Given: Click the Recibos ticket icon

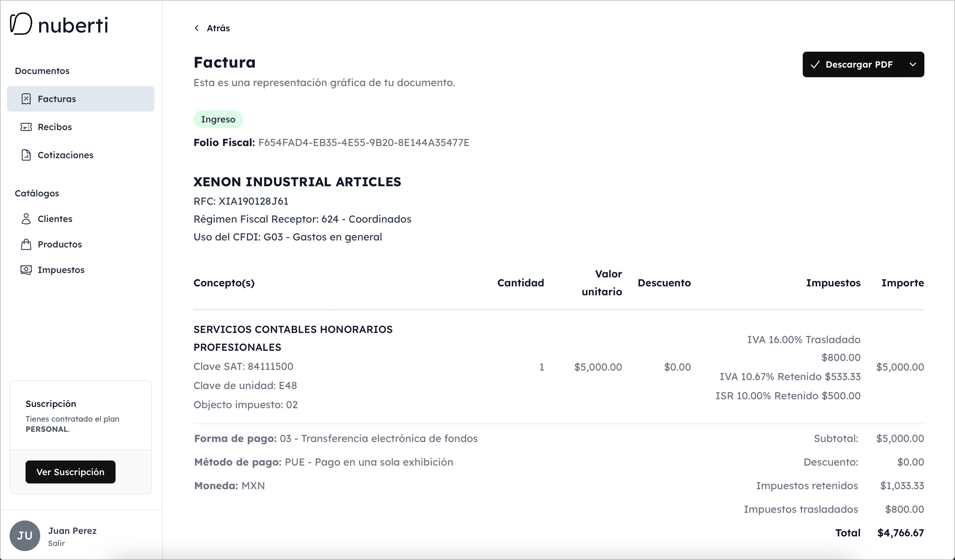Looking at the screenshot, I should point(26,127).
